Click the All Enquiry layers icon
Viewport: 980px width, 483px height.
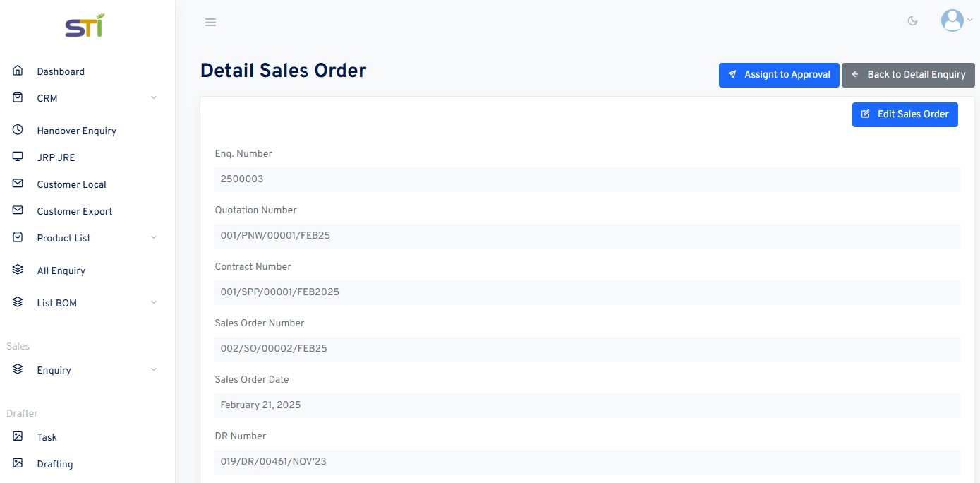18,270
